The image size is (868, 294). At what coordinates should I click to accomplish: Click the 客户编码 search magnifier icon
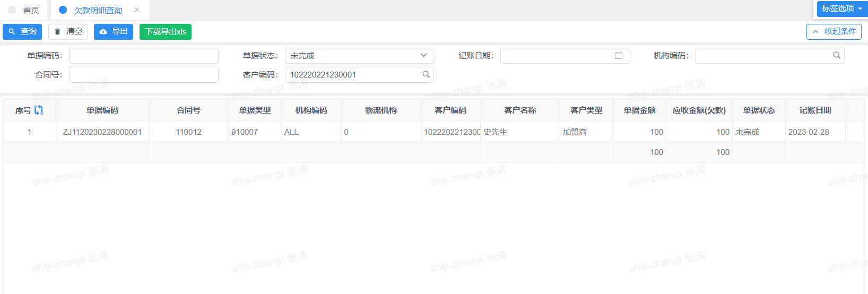426,74
